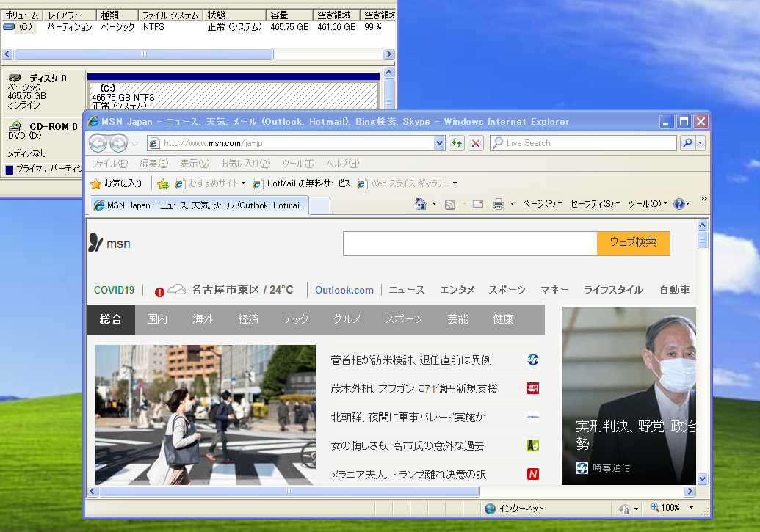This screenshot has height=532, width=760.
Task: Click the source icon beside 菅首相が訪米検討 headline
Action: coord(532,360)
